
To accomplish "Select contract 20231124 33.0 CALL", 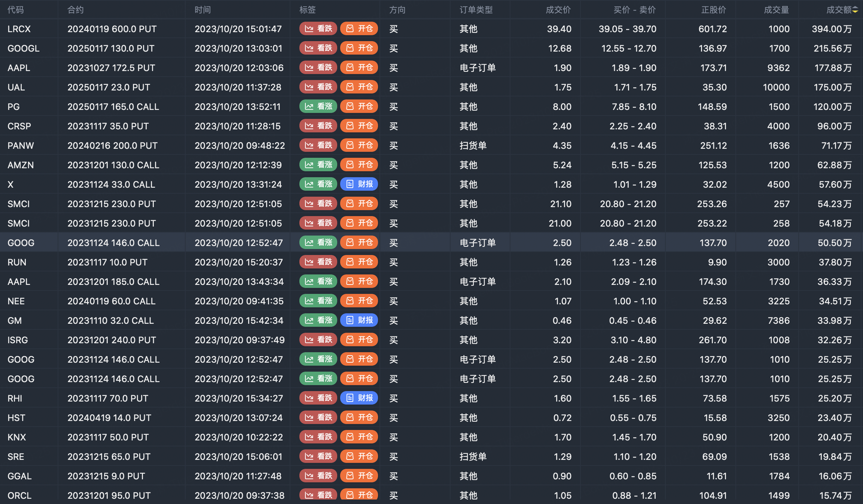I will click(111, 184).
